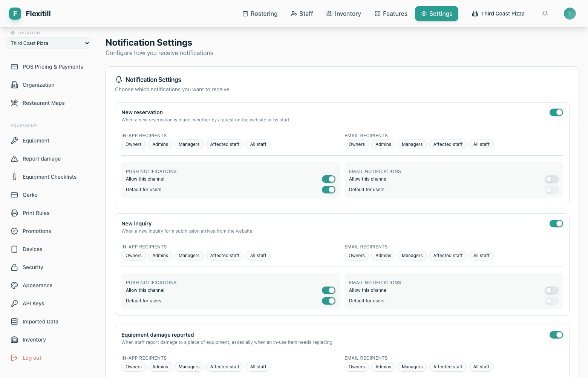The height and width of the screenshot is (377, 588).
Task: Click the Security padlock icon
Action: click(x=14, y=267)
